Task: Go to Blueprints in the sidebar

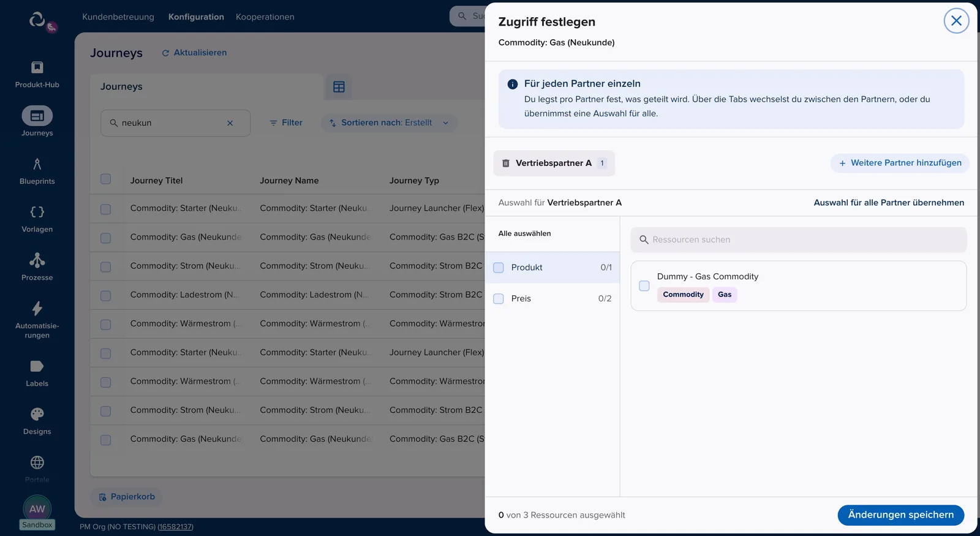Action: (37, 171)
